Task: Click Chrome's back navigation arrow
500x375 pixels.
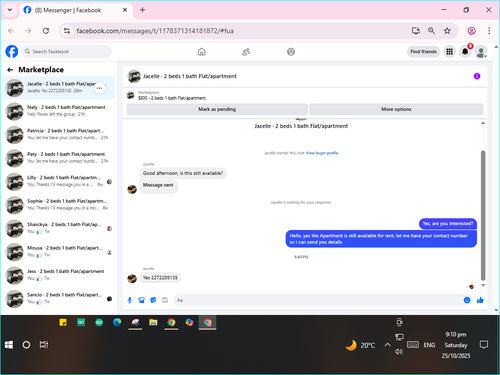Action: point(11,31)
